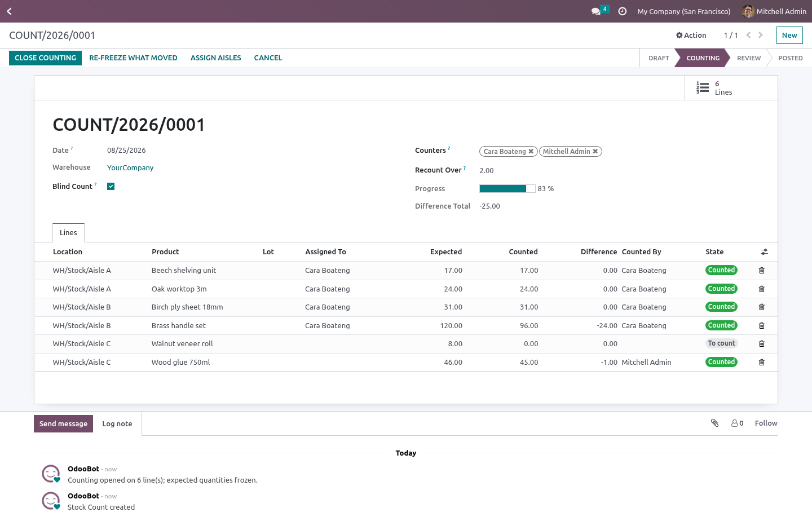Viewport: 812px width, 530px height.
Task: Sort lines by Expected column header
Action: tap(446, 252)
